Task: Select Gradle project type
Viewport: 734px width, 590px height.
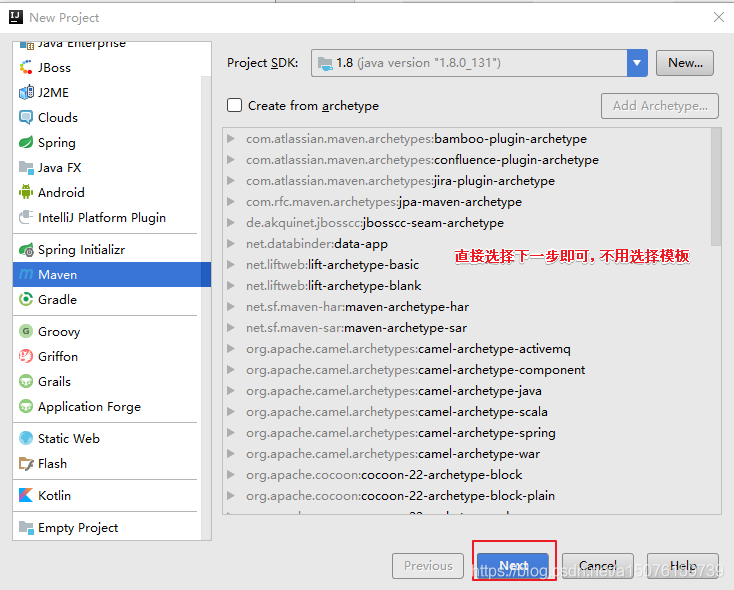Action: click(107, 299)
